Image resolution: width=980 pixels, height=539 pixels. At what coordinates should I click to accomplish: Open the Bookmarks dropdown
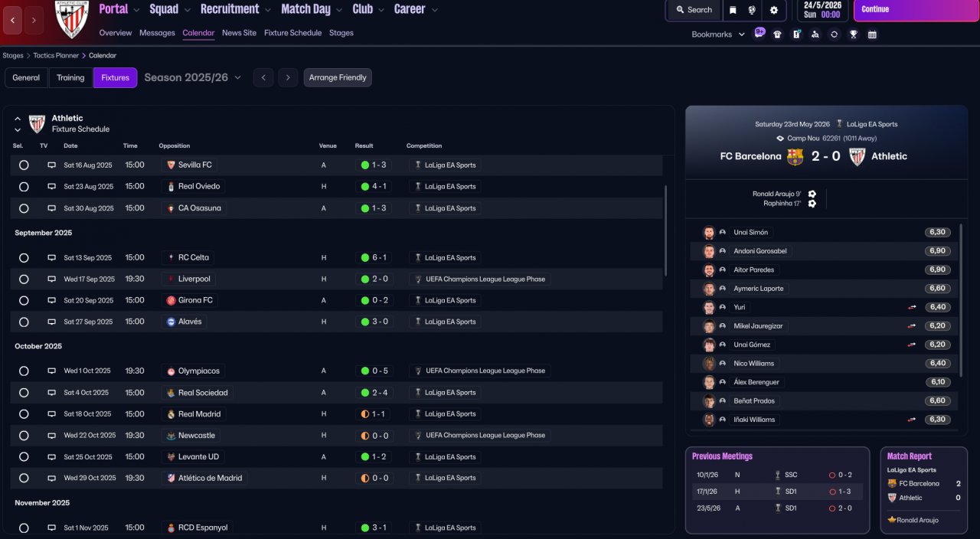coord(718,34)
